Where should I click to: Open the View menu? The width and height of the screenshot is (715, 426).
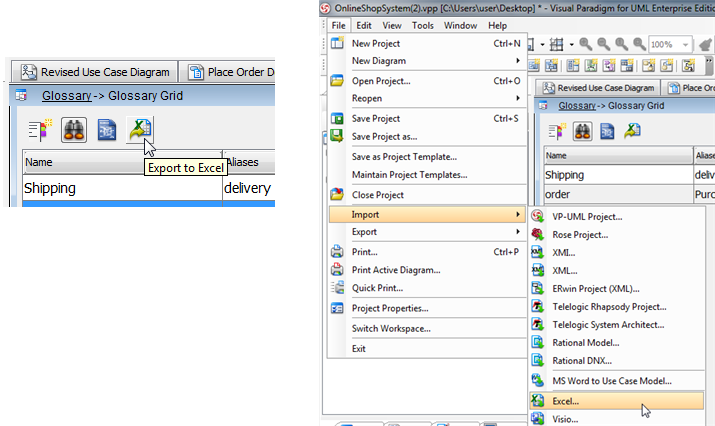pyautogui.click(x=392, y=26)
